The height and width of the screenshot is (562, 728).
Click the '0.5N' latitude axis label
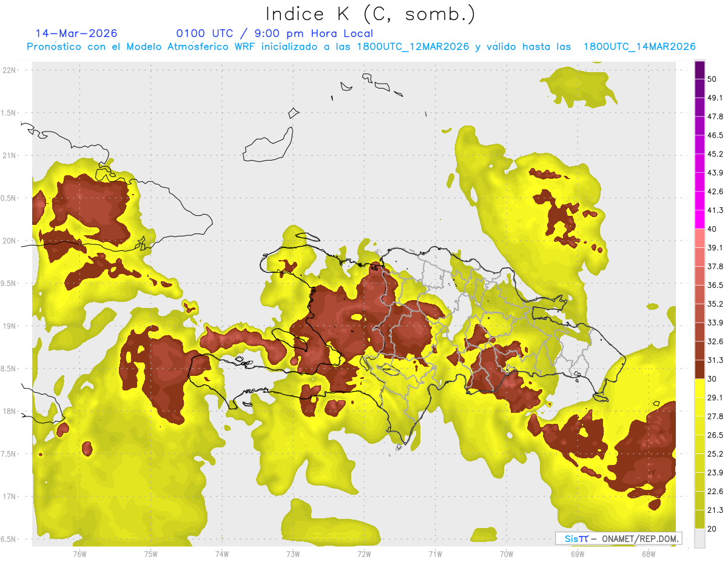pos(9,198)
